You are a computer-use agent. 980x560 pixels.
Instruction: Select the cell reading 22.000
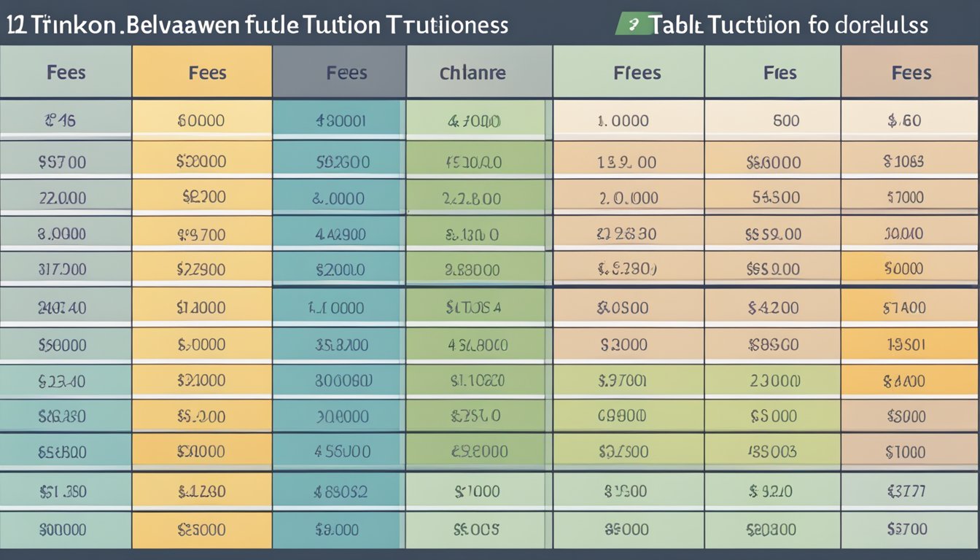click(61, 198)
